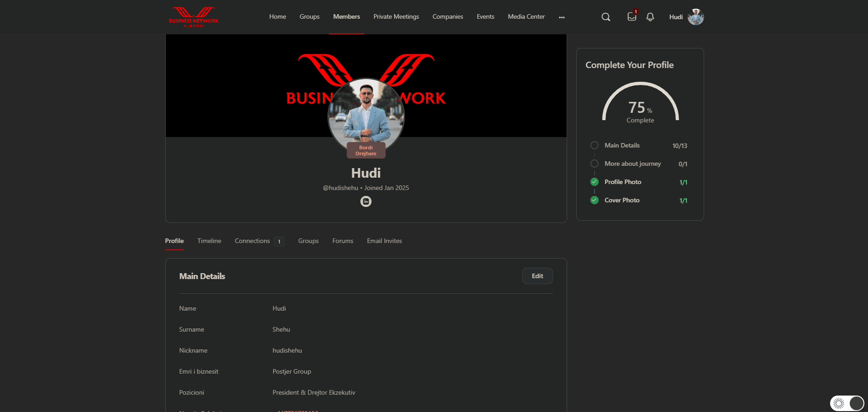868x412 pixels.
Task: Switch to the Forums tab
Action: 343,241
